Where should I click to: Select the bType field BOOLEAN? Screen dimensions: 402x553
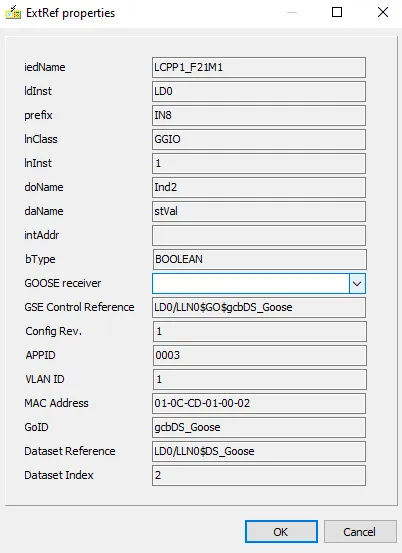point(260,259)
